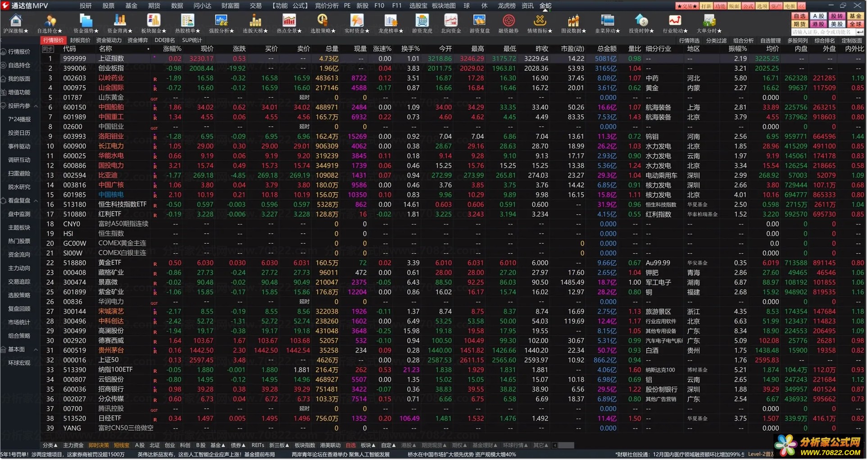Click the bottom tab scroll bar handle
The height and width of the screenshot is (460, 868).
click(566, 446)
